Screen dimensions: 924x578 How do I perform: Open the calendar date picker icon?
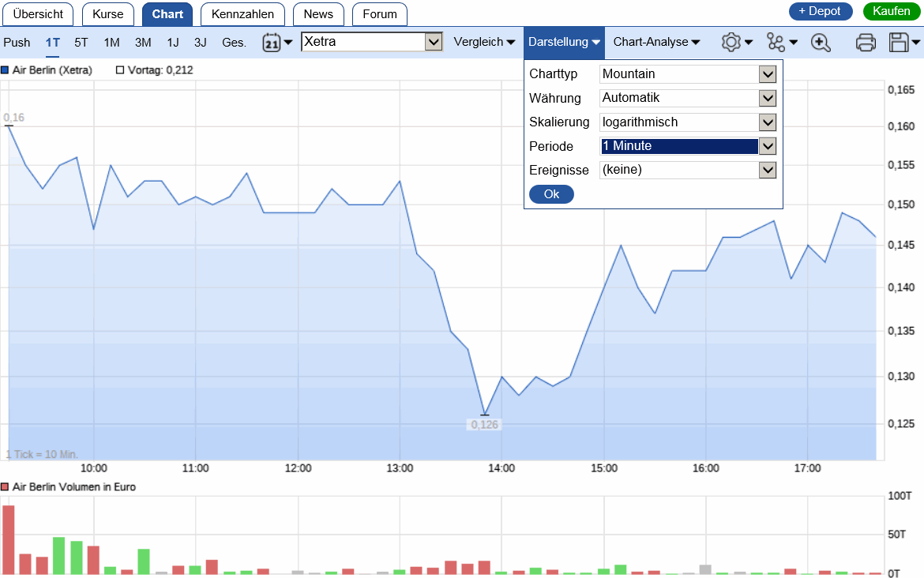(271, 43)
